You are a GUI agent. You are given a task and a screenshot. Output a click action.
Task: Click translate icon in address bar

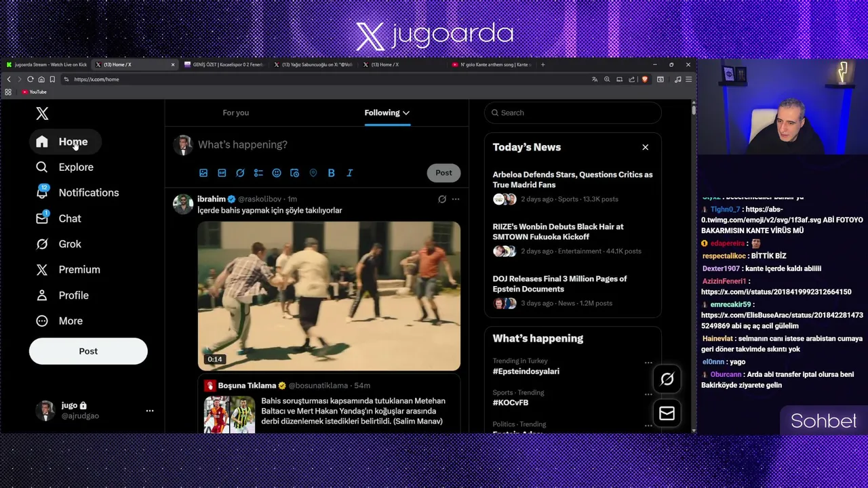click(x=595, y=79)
